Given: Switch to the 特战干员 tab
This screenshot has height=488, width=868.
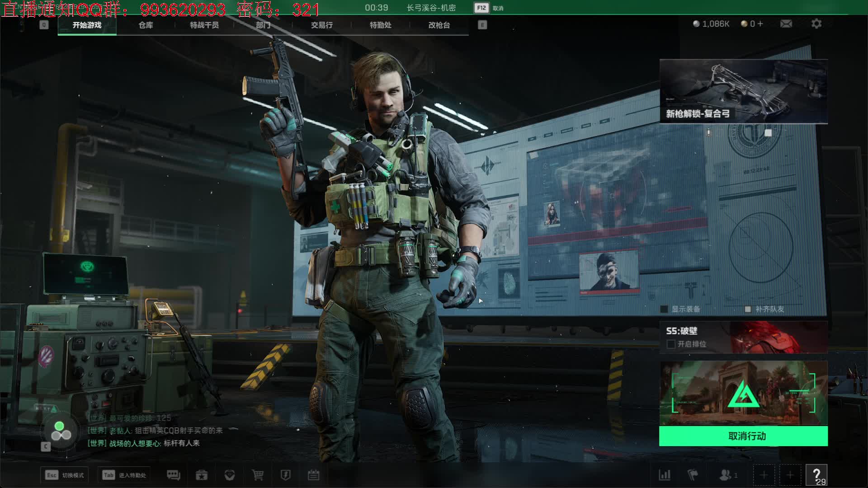Looking at the screenshot, I should (x=204, y=25).
